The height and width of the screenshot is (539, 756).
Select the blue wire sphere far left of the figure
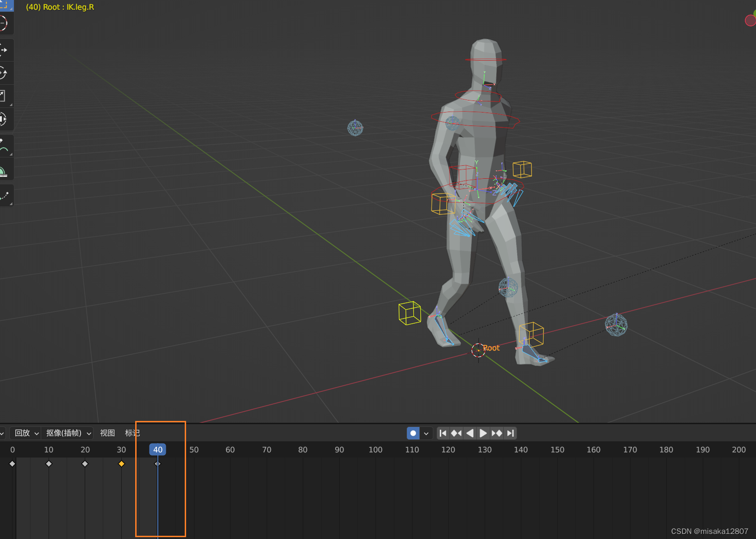[x=355, y=128]
